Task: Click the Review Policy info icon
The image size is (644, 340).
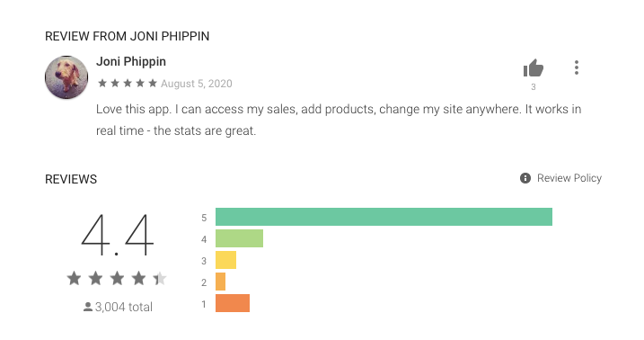Action: click(x=525, y=178)
